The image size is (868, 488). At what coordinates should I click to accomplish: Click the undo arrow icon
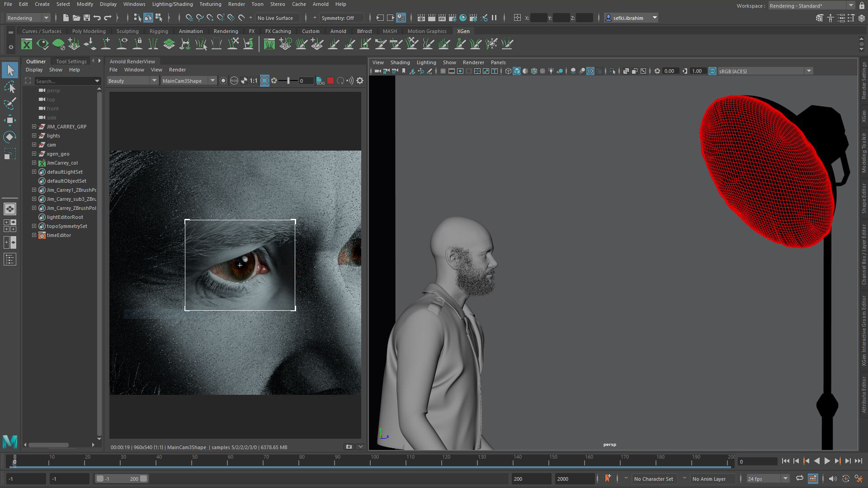[x=97, y=18]
